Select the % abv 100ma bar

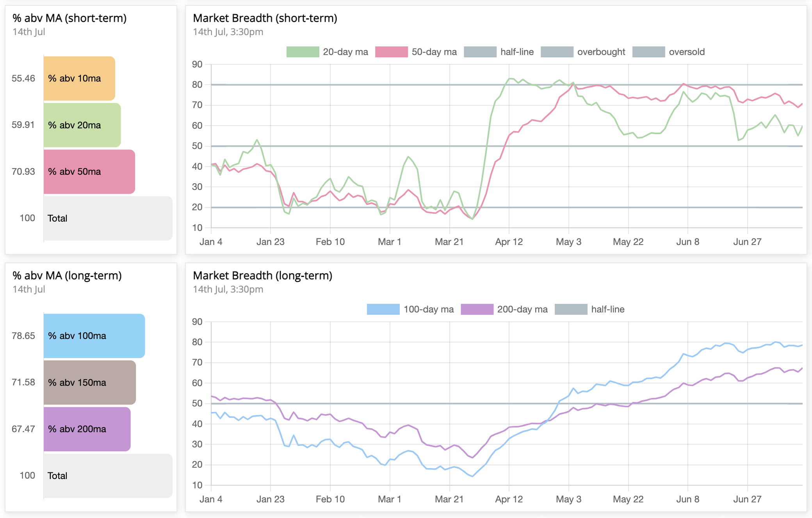click(x=94, y=336)
